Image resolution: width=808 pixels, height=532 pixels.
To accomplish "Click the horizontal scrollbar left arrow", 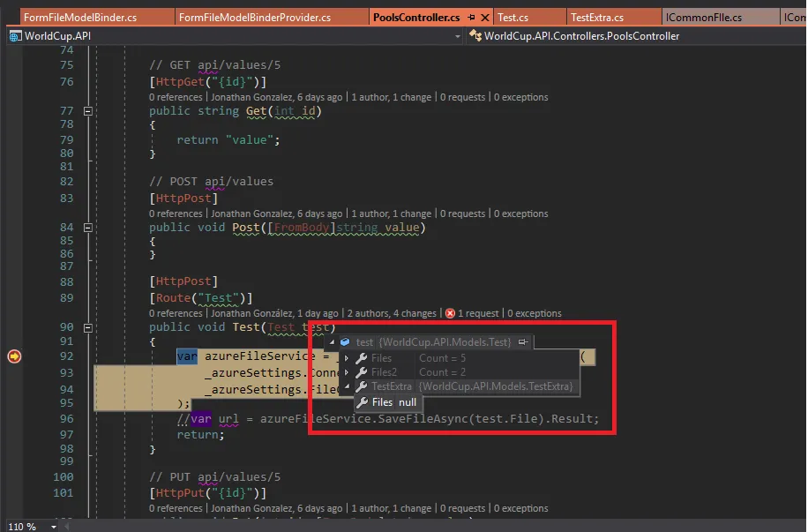I will [66, 527].
